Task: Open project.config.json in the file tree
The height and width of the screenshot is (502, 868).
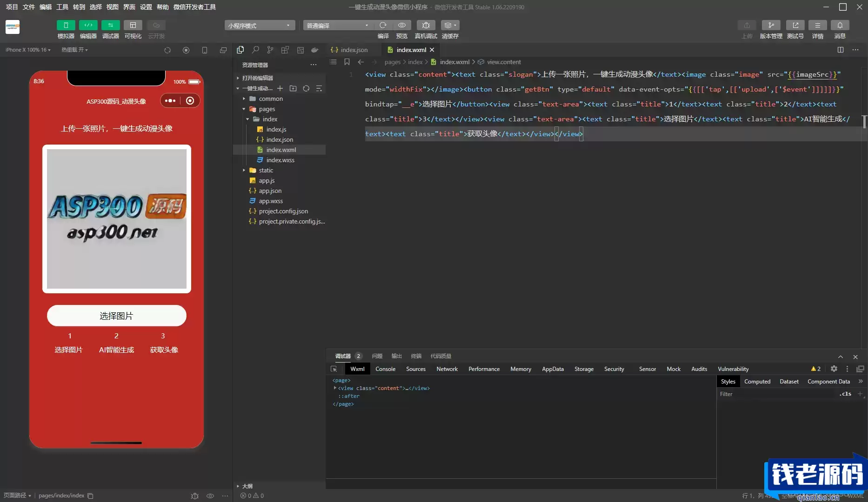Action: 283,211
